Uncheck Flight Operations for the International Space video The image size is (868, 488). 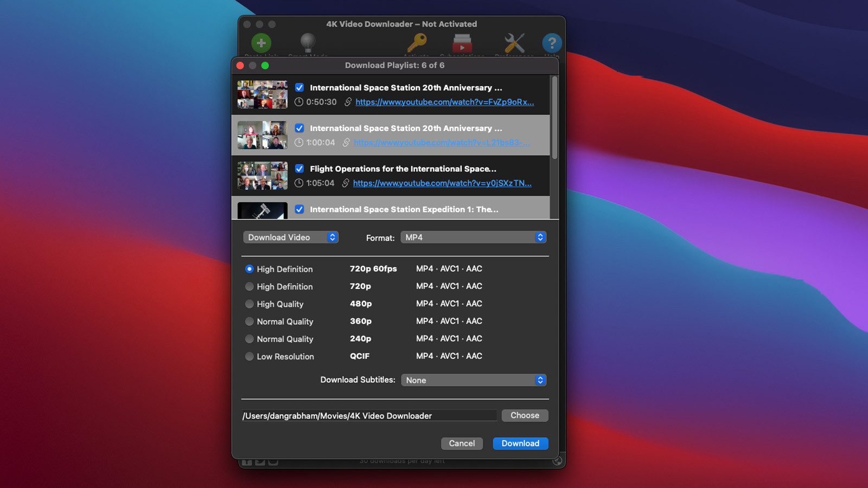coord(299,169)
